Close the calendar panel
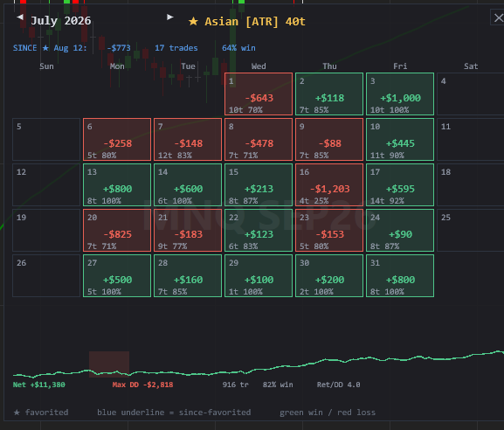 point(498,17)
